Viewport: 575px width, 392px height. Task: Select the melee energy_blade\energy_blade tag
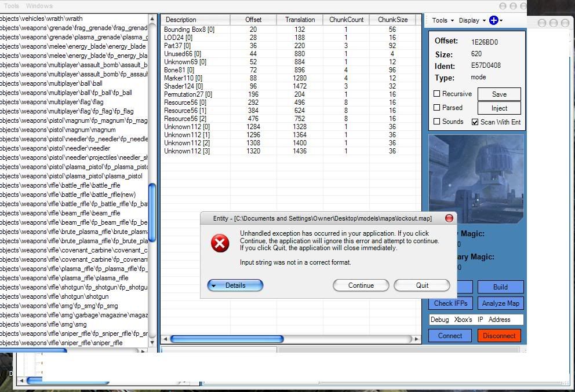tap(72, 46)
